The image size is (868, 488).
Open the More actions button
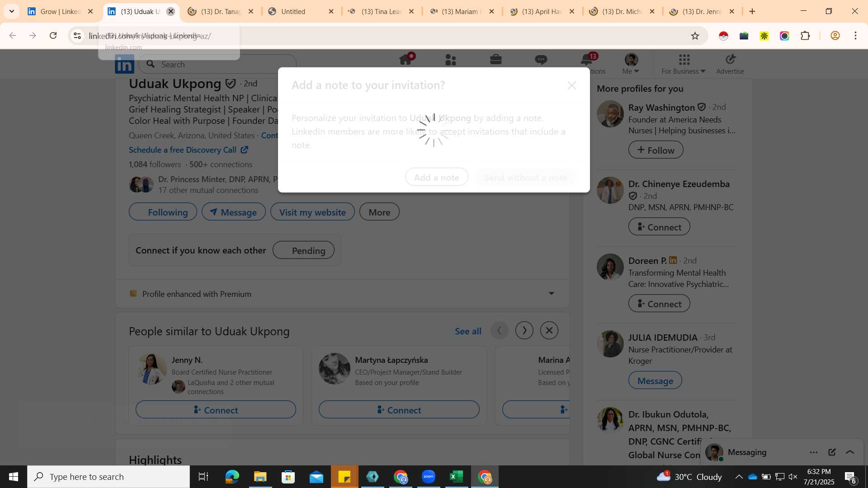point(379,212)
